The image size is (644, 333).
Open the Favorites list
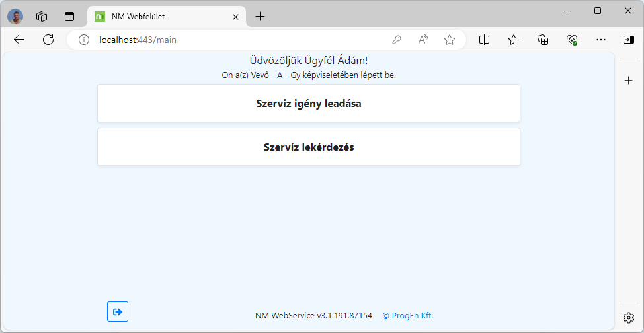pyautogui.click(x=514, y=40)
